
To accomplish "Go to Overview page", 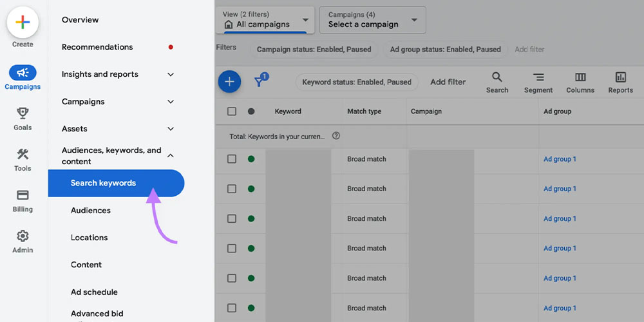I will 80,20.
